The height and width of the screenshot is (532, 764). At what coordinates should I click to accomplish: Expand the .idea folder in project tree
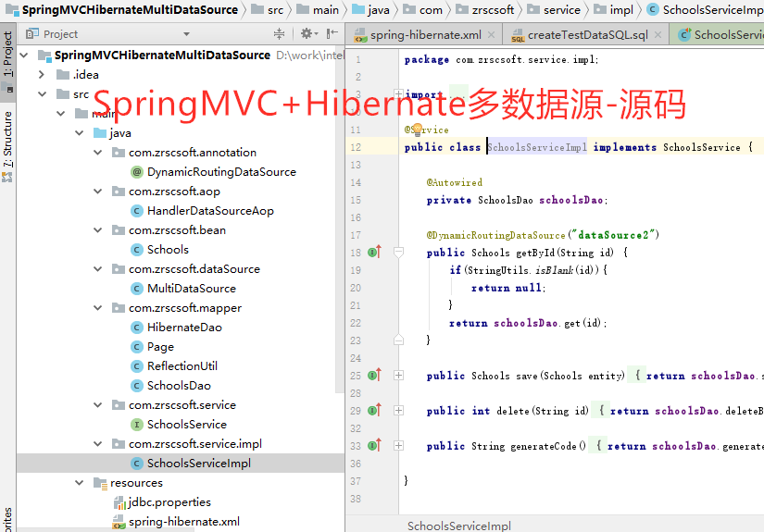[42, 75]
